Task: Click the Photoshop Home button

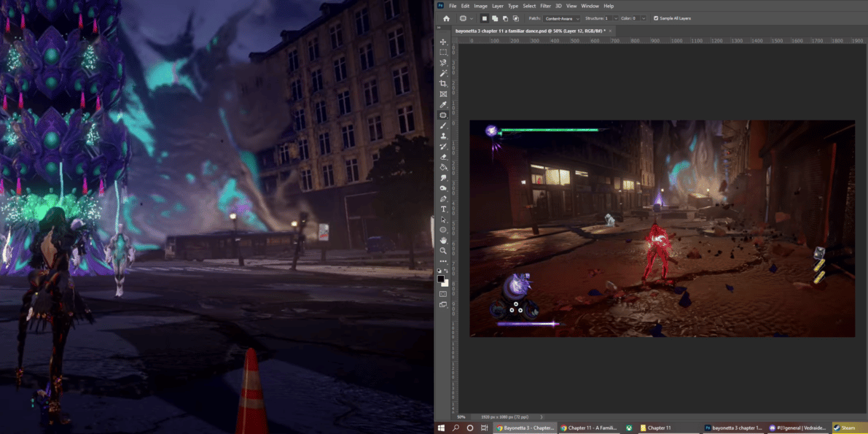Action: tap(446, 18)
